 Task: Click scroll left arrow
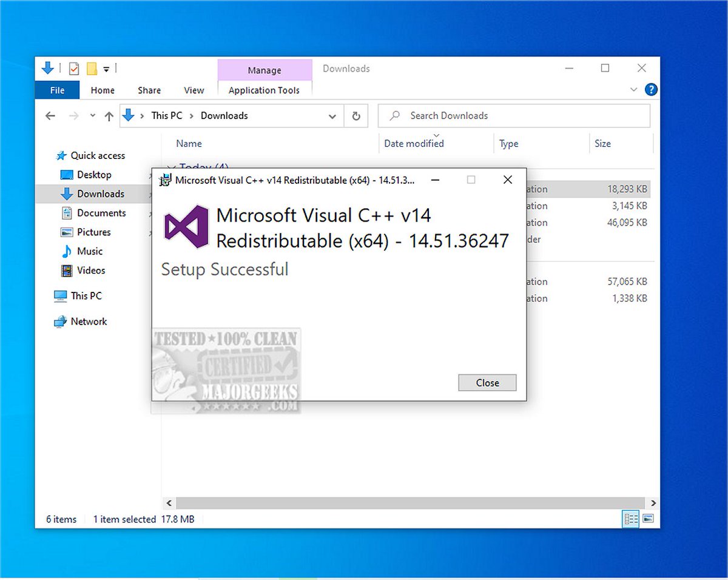coord(169,503)
